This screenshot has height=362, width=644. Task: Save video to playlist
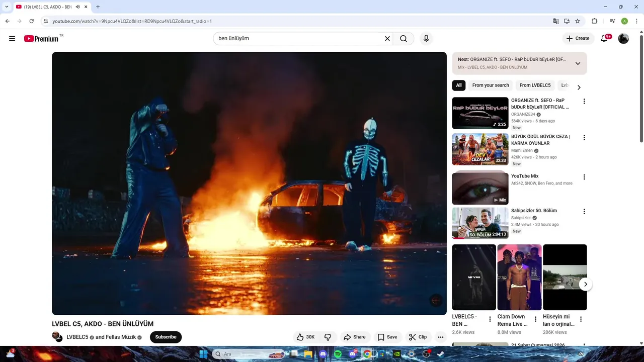coord(387,337)
